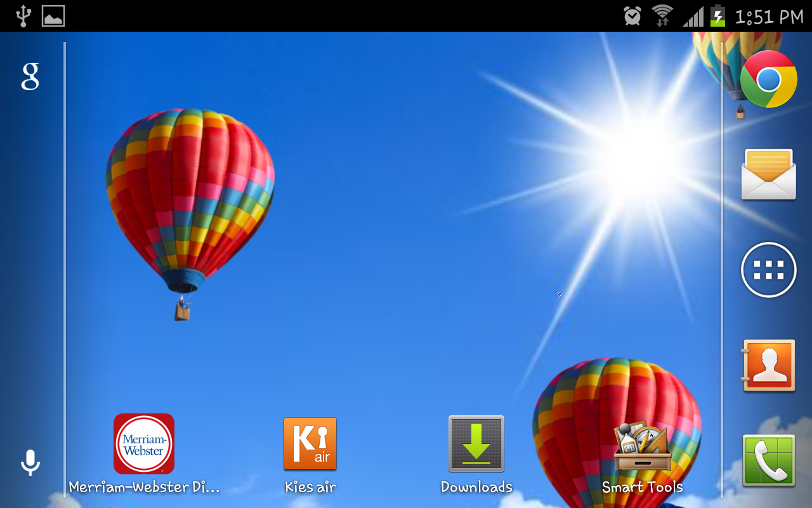Tap the "Smart Tools" label text
This screenshot has height=508, width=812.
(x=642, y=487)
